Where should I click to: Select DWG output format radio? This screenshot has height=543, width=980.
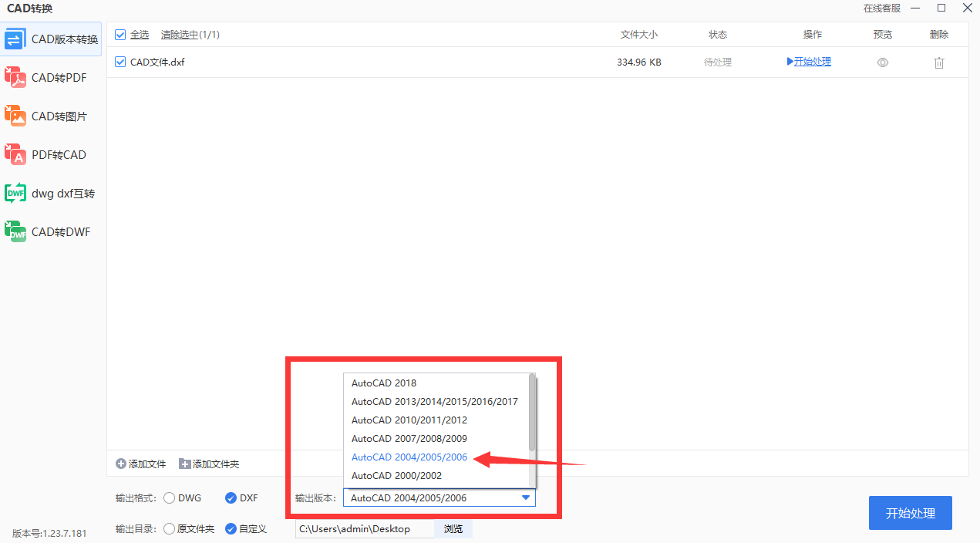click(x=169, y=498)
